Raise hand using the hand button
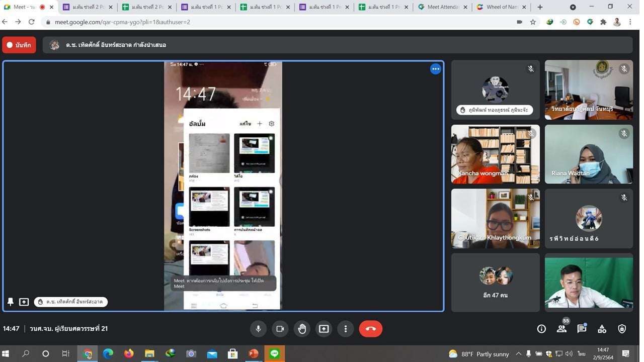644x362 pixels. [302, 329]
